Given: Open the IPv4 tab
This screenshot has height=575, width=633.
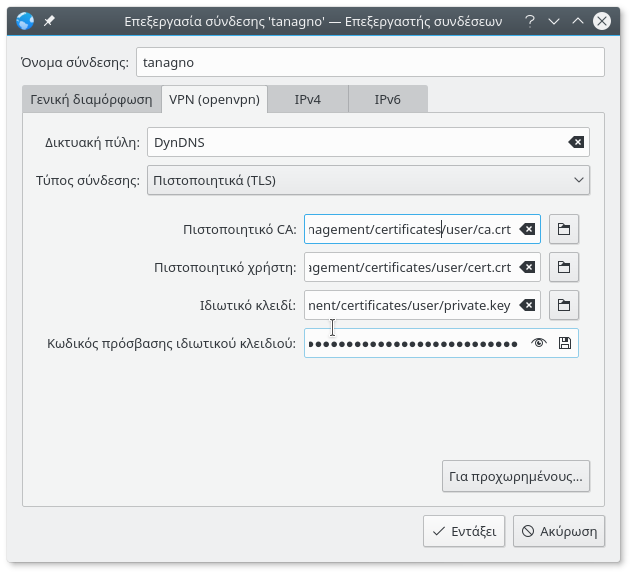Looking at the screenshot, I should click(308, 99).
